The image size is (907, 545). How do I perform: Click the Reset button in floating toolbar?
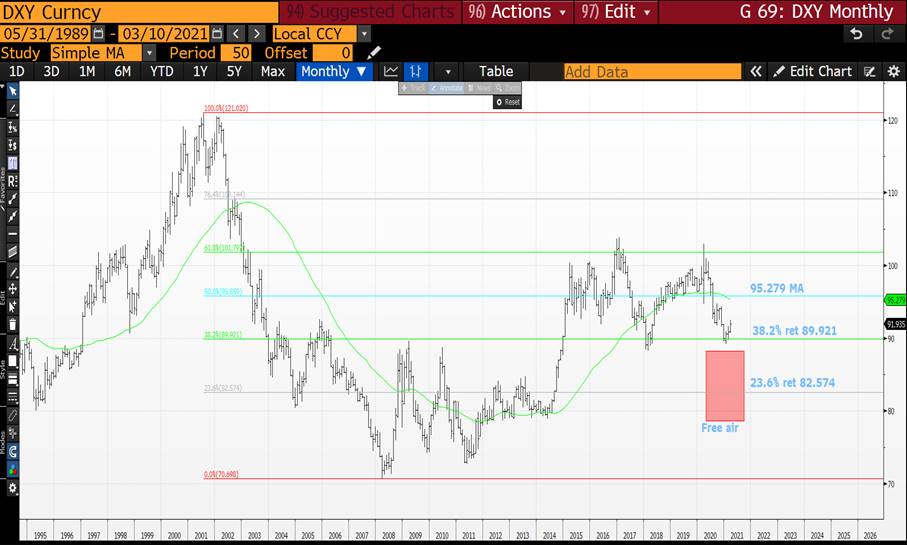(x=508, y=102)
